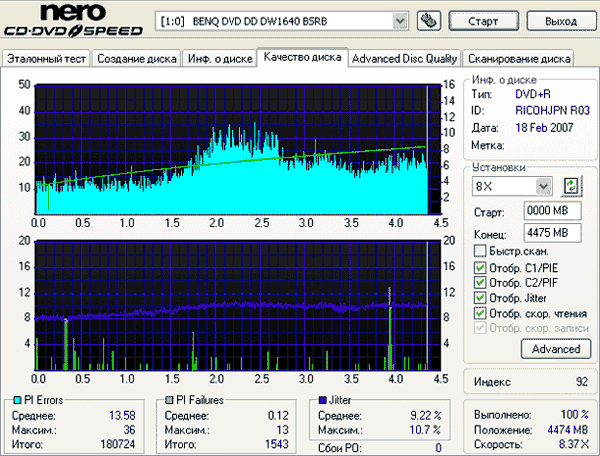
Task: Click the Старт button
Action: pos(483,21)
